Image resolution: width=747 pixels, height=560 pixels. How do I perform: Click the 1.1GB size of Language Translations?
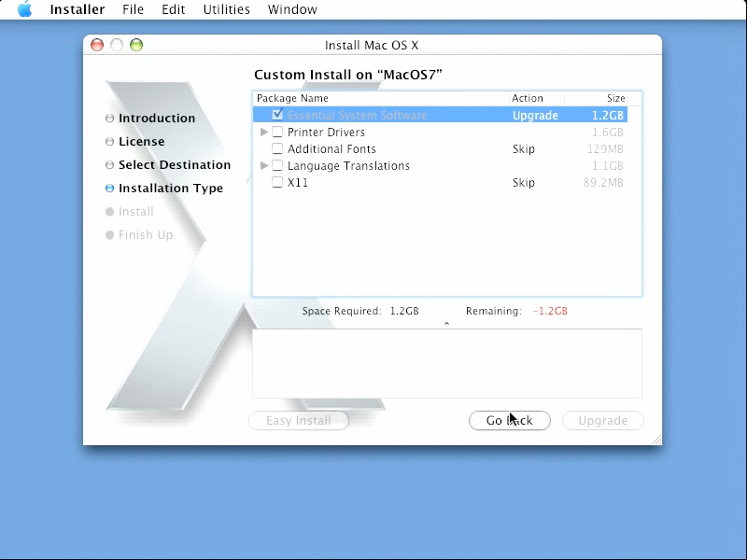608,166
